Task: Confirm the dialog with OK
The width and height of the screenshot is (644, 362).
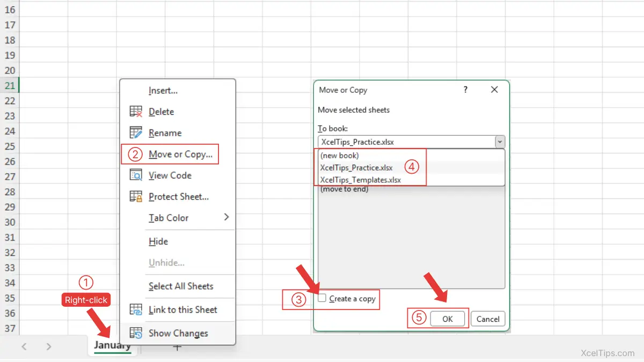Action: 447,319
